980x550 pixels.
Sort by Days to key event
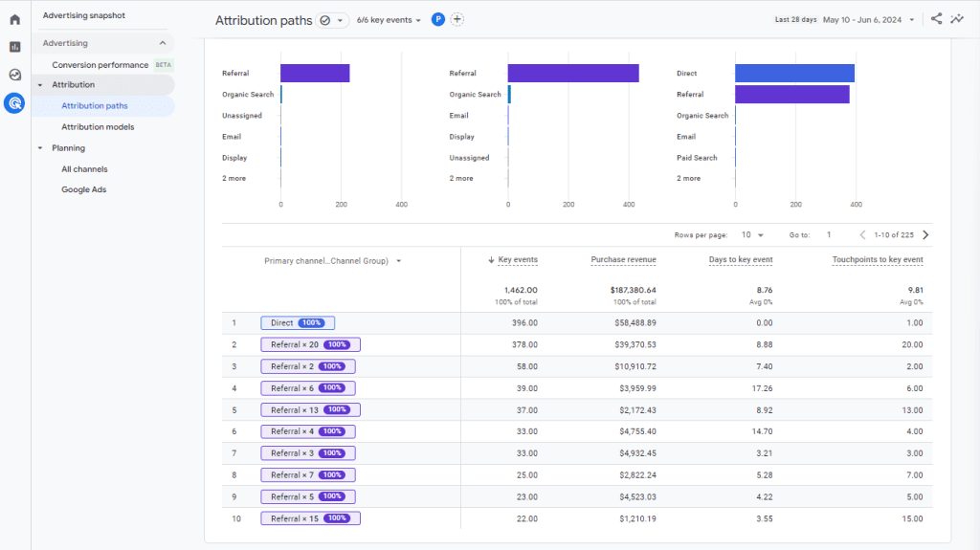coord(741,260)
